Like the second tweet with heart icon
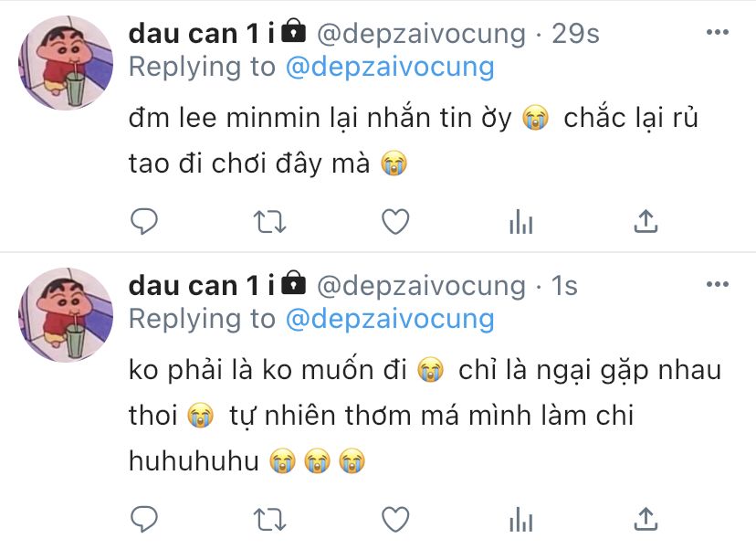This screenshot has height=549, width=756. pyautogui.click(x=395, y=520)
